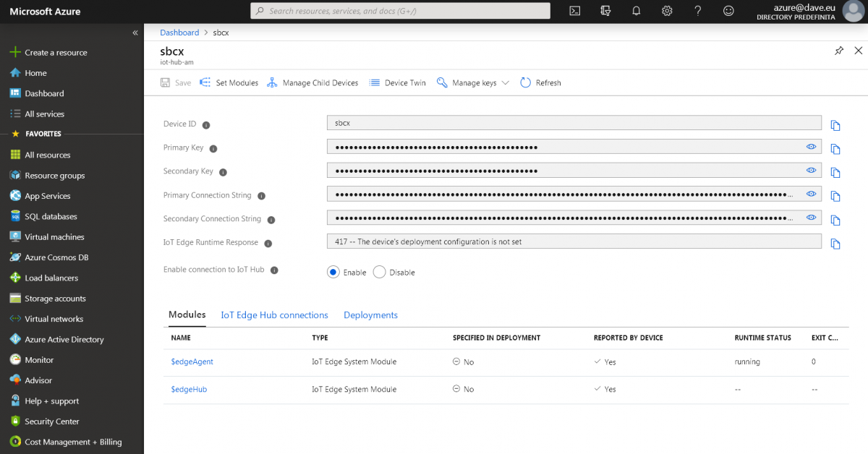Image resolution: width=868 pixels, height=454 pixels.
Task: Select the Disable connection radio button
Action: click(379, 272)
